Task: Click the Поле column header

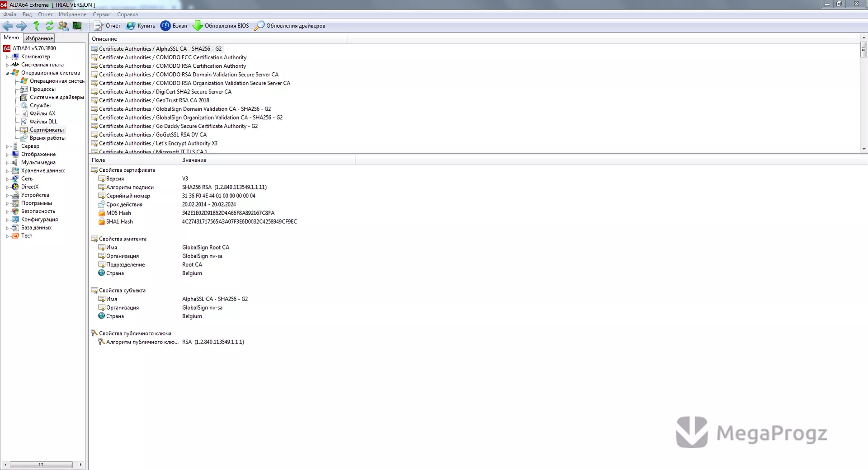Action: pyautogui.click(x=134, y=160)
